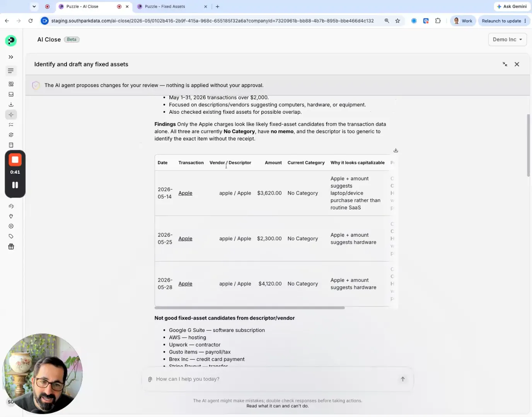532x417 pixels.
Task: Attach a file with the paperclip icon
Action: (x=150, y=379)
